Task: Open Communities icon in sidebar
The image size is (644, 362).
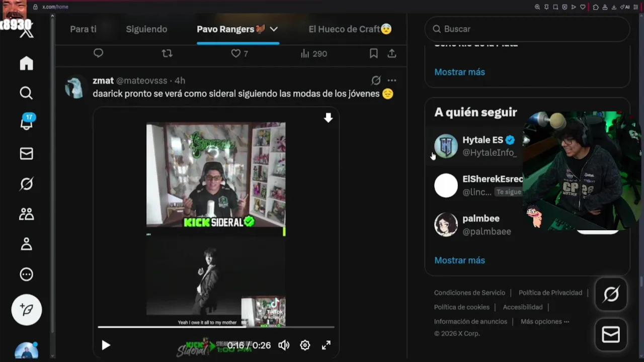Action: click(26, 214)
